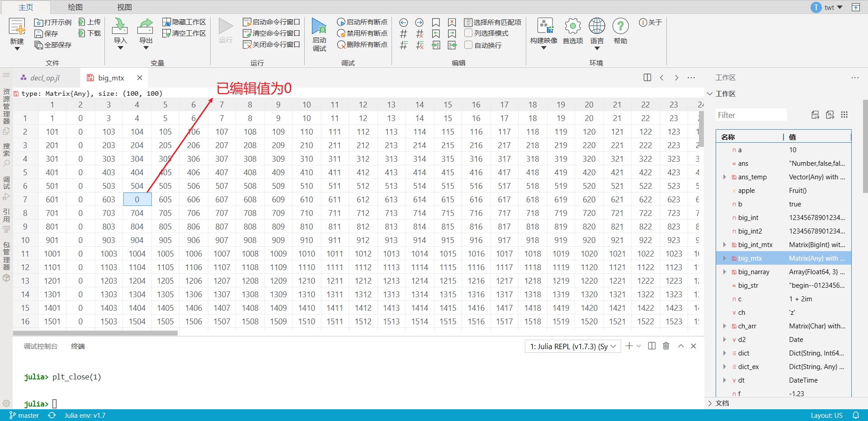The height and width of the screenshot is (421, 868).
Task: Switch to the 绘图 ribbon tab
Action: [x=75, y=7]
